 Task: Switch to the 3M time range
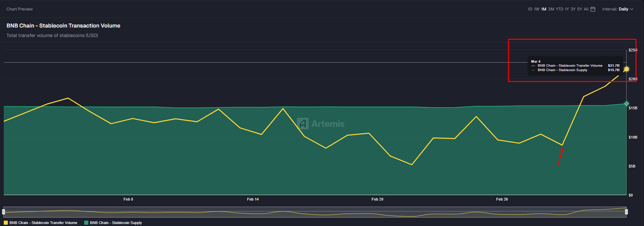(x=551, y=9)
